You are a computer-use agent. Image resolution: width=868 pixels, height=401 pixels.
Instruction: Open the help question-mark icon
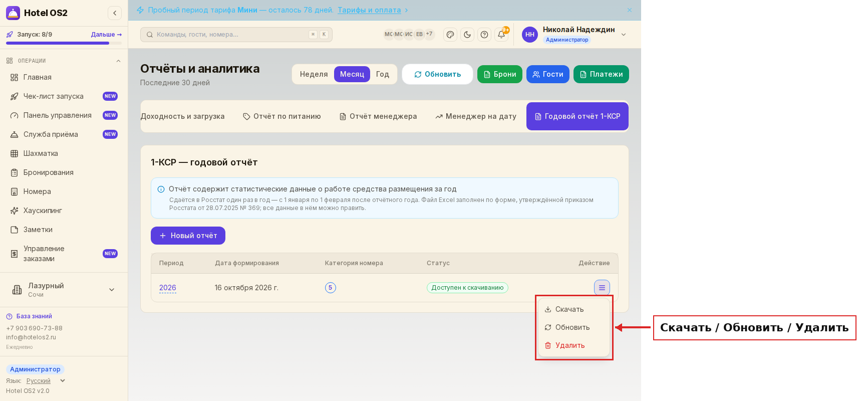484,35
